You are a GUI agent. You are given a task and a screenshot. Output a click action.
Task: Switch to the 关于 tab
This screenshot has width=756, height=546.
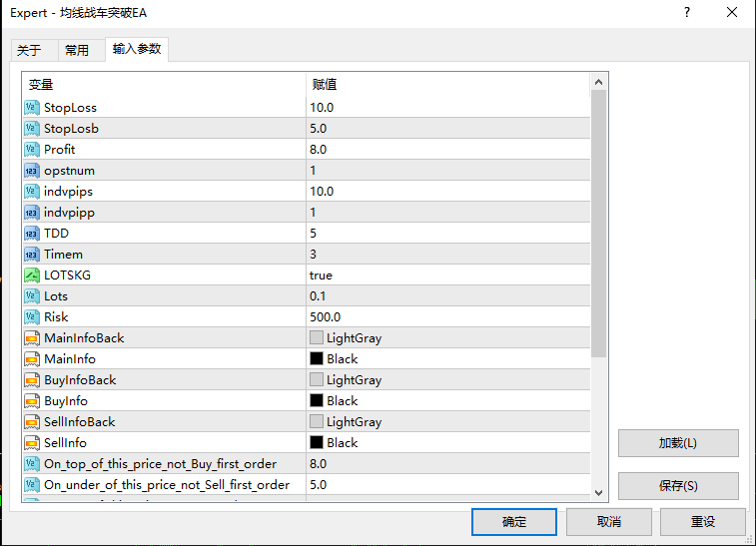tap(30, 51)
